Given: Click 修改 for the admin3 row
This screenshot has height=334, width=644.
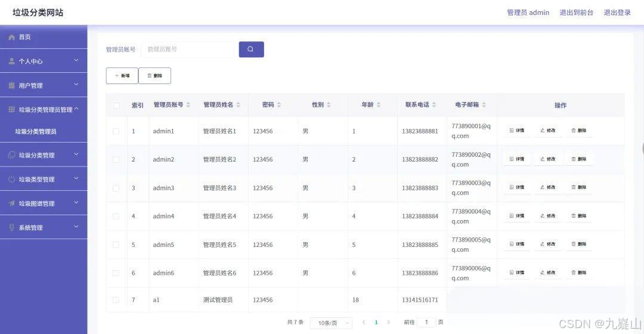Looking at the screenshot, I should click(x=548, y=187).
